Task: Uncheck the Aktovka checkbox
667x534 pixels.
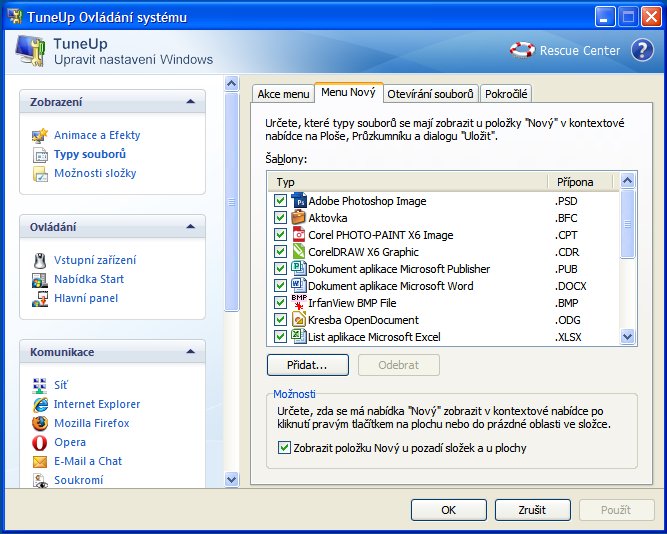Action: click(280, 217)
